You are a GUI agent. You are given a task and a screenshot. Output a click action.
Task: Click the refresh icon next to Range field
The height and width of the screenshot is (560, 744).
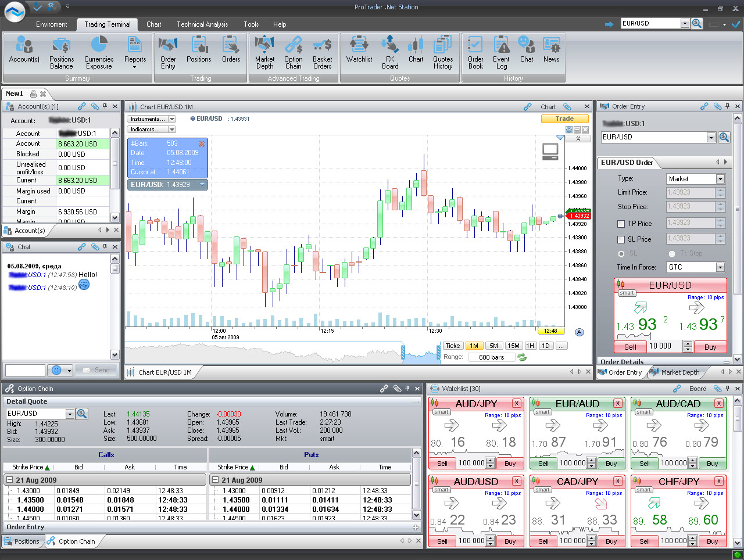[522, 357]
